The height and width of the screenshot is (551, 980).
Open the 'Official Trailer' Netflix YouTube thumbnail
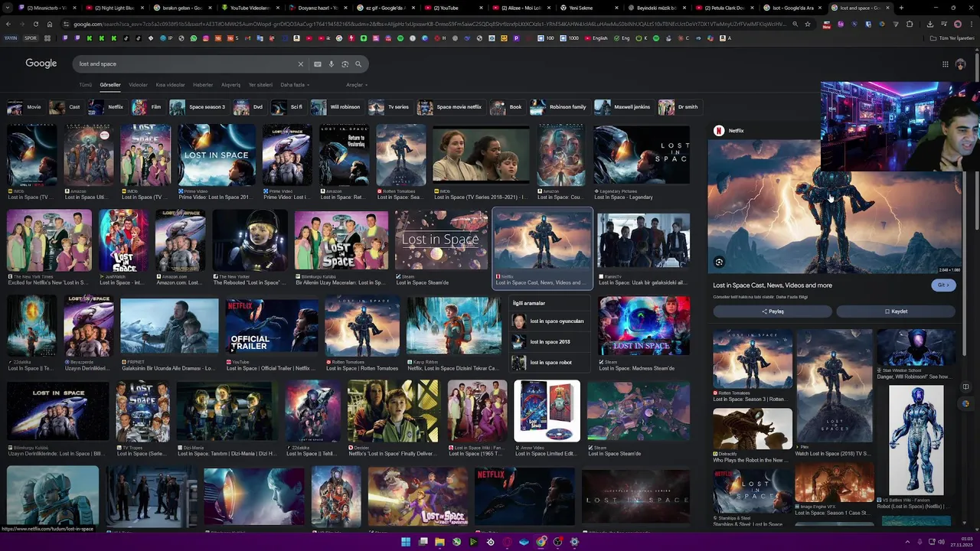272,327
